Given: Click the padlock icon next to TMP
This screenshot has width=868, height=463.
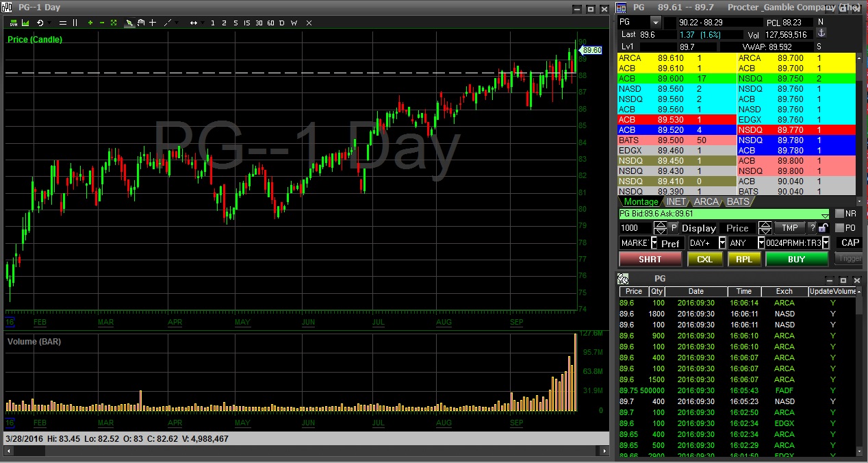Looking at the screenshot, I should (x=823, y=228).
